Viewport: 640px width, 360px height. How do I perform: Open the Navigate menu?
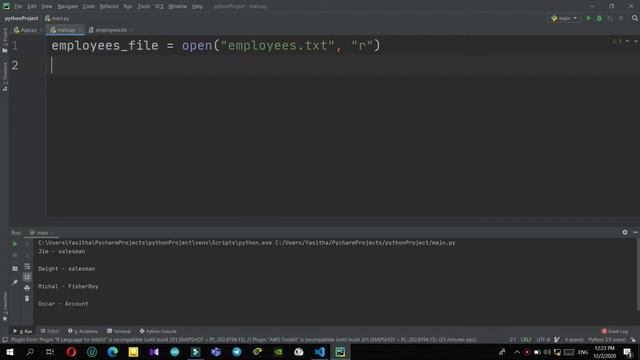coord(67,7)
